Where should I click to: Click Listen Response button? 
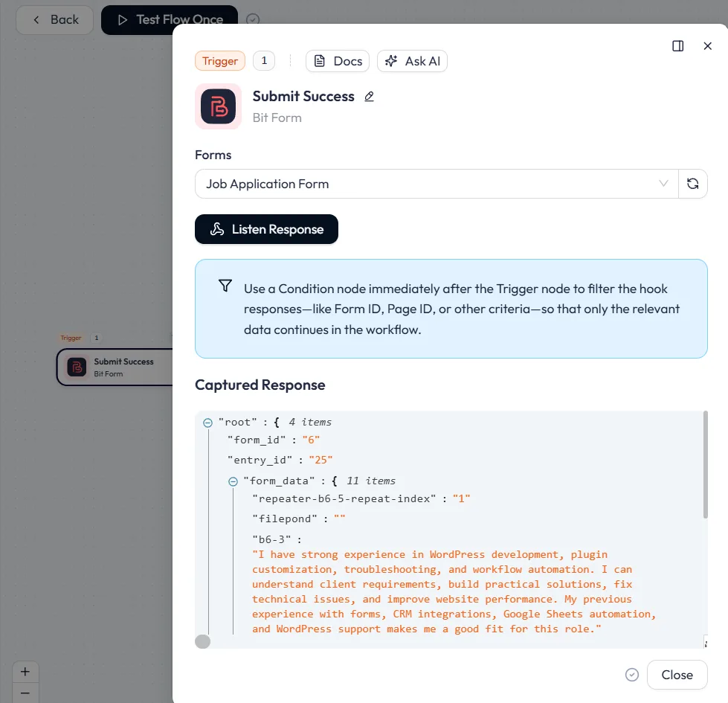pyautogui.click(x=266, y=229)
